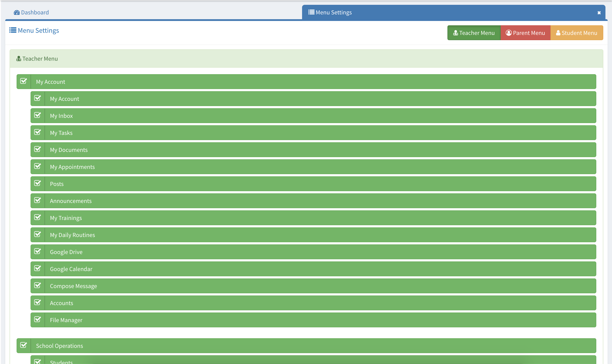
Task: Click the Teacher Menu panel header icon
Action: click(x=19, y=59)
